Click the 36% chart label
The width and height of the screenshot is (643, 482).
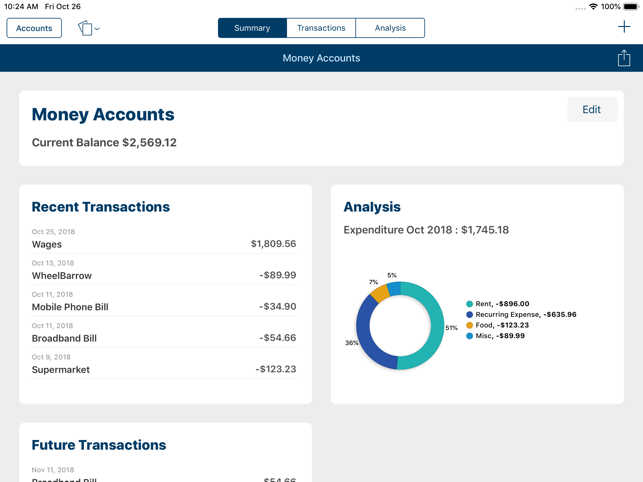(x=351, y=343)
